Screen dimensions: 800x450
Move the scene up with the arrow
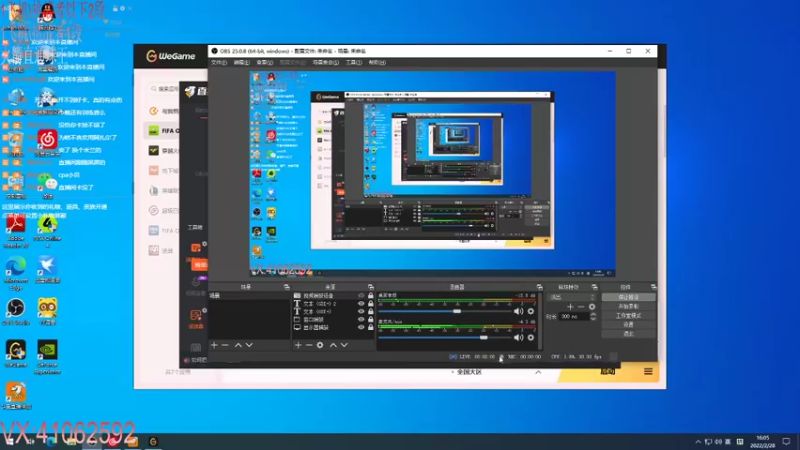238,345
